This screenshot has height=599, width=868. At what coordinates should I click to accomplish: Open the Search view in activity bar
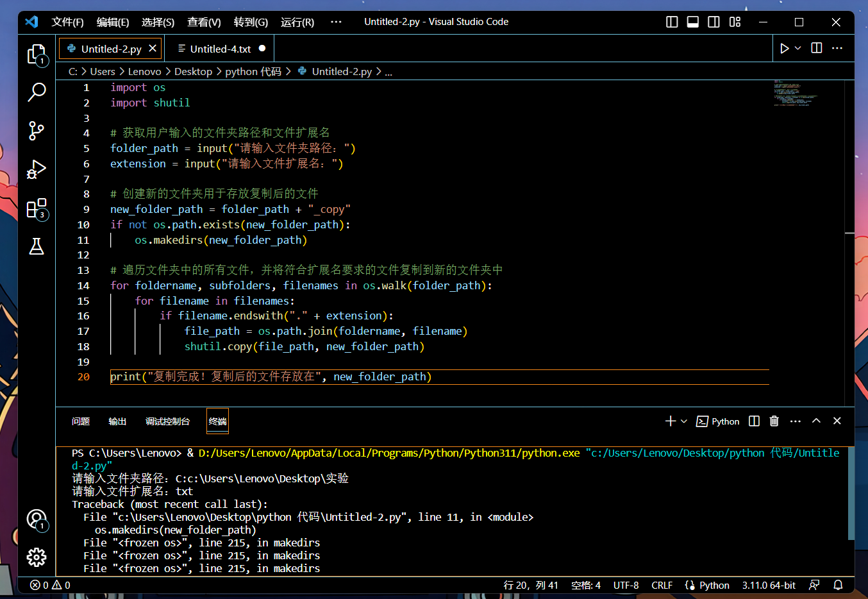[37, 92]
